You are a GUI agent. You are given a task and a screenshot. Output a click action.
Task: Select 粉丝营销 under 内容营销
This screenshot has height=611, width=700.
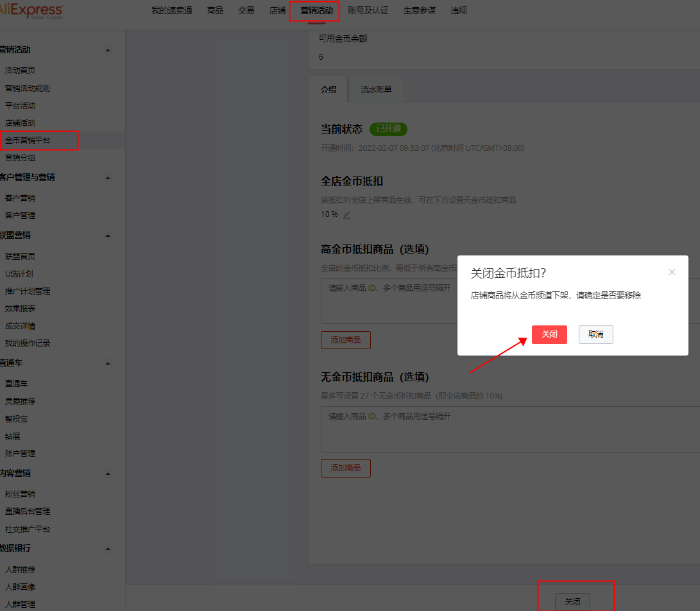[21, 494]
